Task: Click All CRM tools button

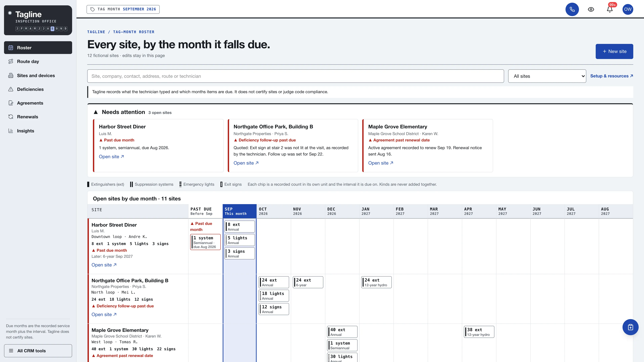Action: point(38,350)
